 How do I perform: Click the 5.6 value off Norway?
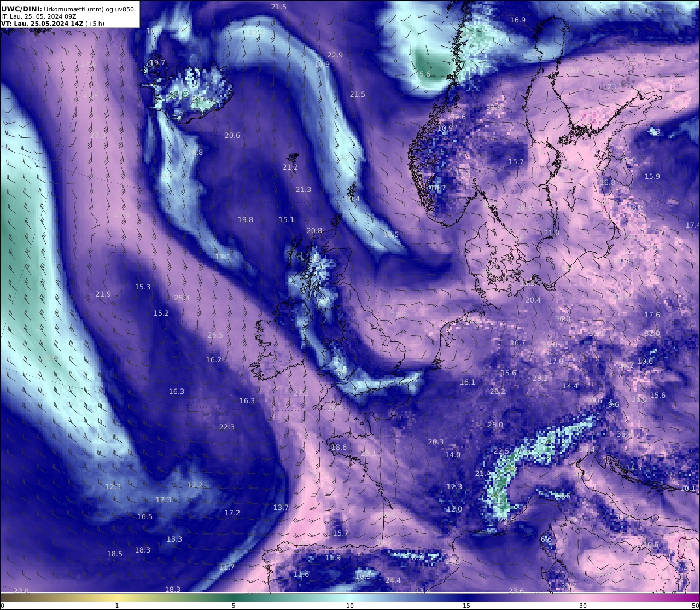[x=425, y=74]
